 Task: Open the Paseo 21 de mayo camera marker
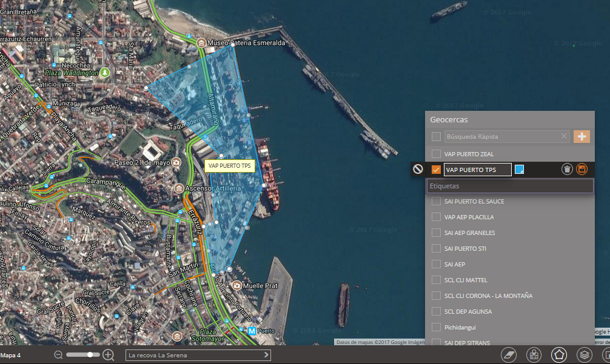(x=176, y=162)
